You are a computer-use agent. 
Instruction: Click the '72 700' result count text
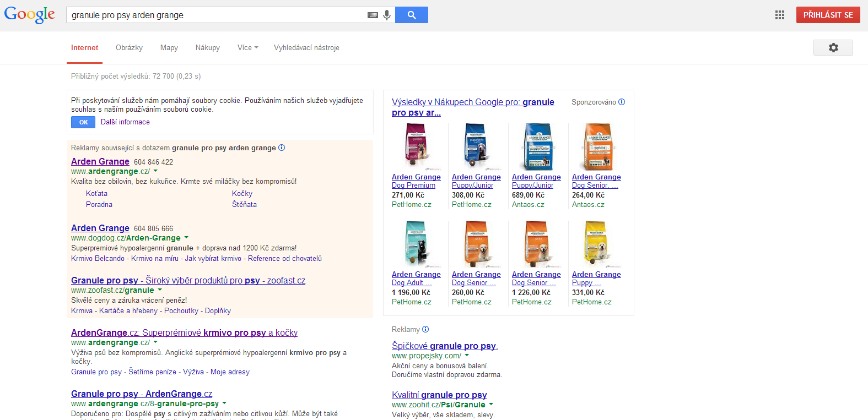(163, 77)
